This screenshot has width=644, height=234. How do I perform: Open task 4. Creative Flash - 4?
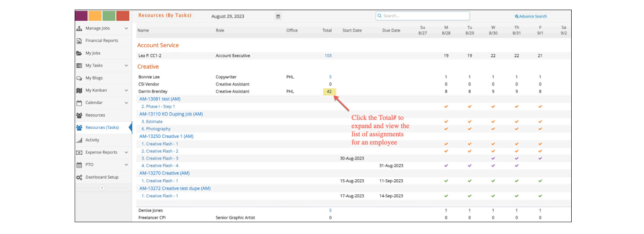[160, 166]
